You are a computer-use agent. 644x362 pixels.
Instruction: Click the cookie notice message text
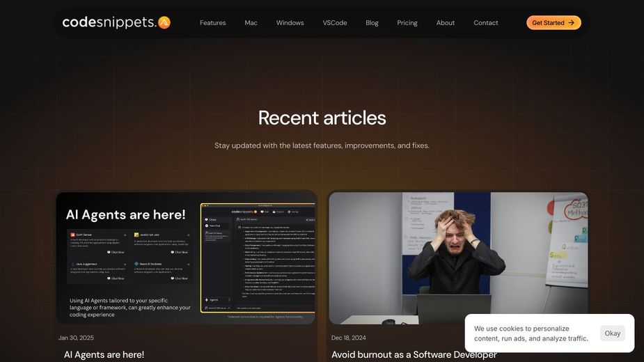(531, 333)
